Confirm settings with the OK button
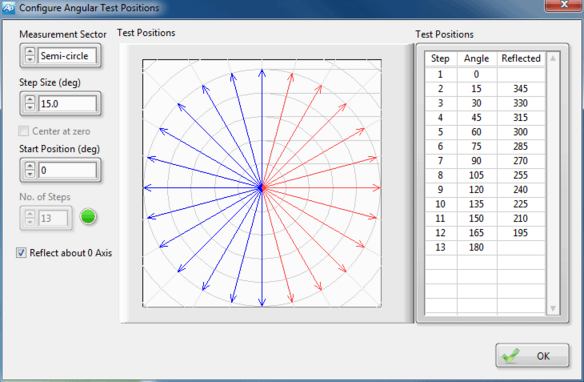Viewport: 584px width, 382px height. pos(532,356)
